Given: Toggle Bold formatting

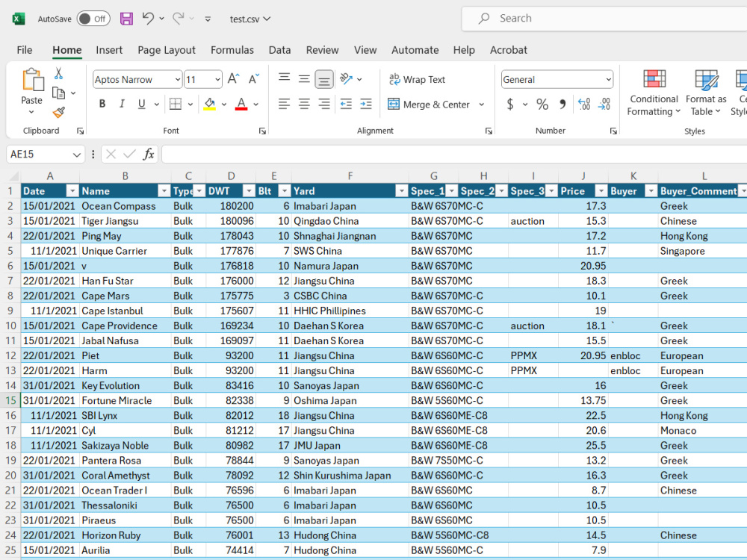Looking at the screenshot, I should (102, 105).
